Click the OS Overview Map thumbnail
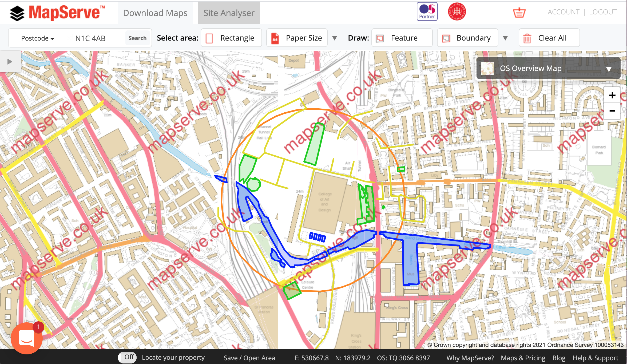This screenshot has height=364, width=627. click(487, 69)
